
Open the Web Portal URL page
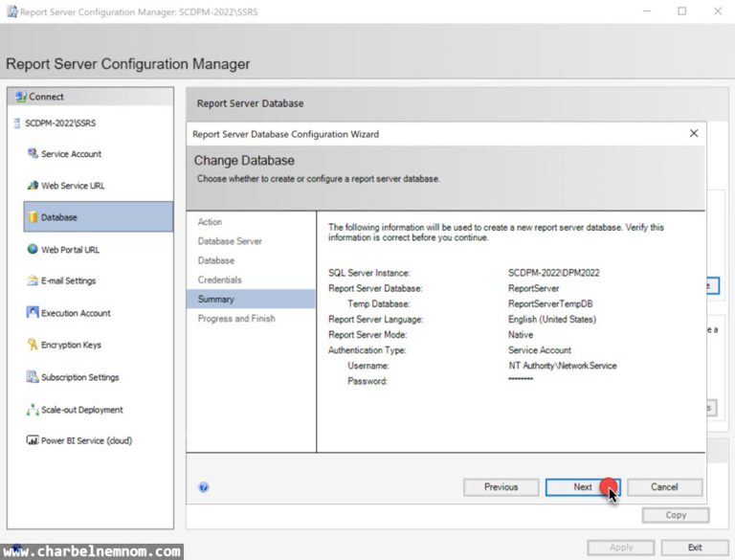(70, 250)
